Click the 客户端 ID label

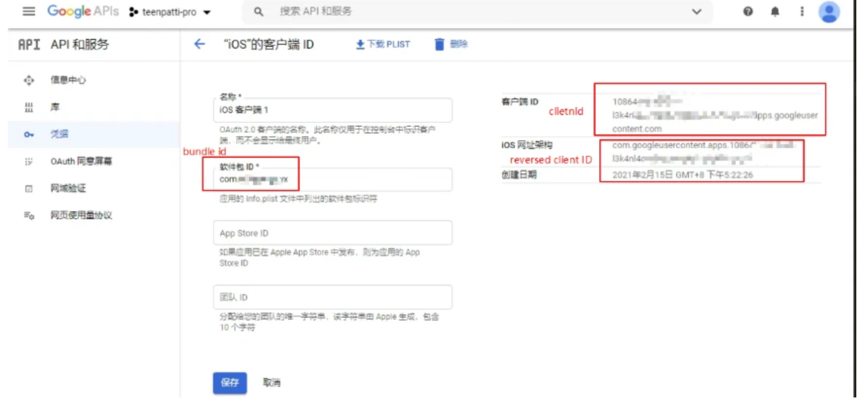520,102
